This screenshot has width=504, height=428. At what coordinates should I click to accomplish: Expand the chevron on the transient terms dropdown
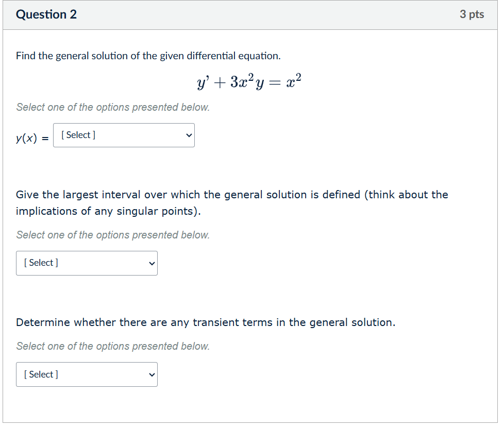(x=151, y=374)
